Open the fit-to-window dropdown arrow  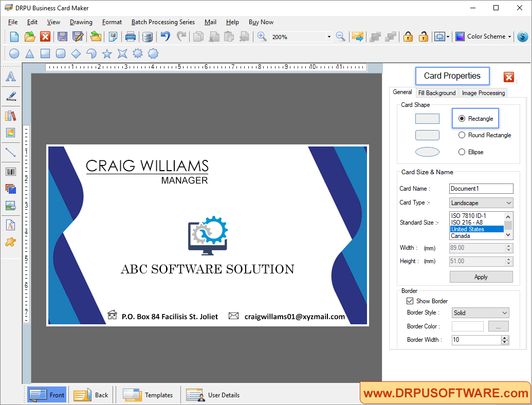pos(448,36)
